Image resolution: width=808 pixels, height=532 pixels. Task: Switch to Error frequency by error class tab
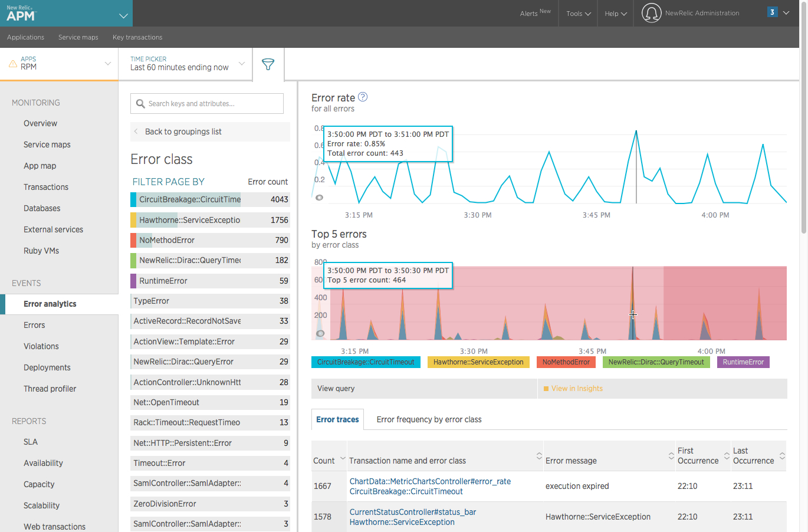click(429, 419)
